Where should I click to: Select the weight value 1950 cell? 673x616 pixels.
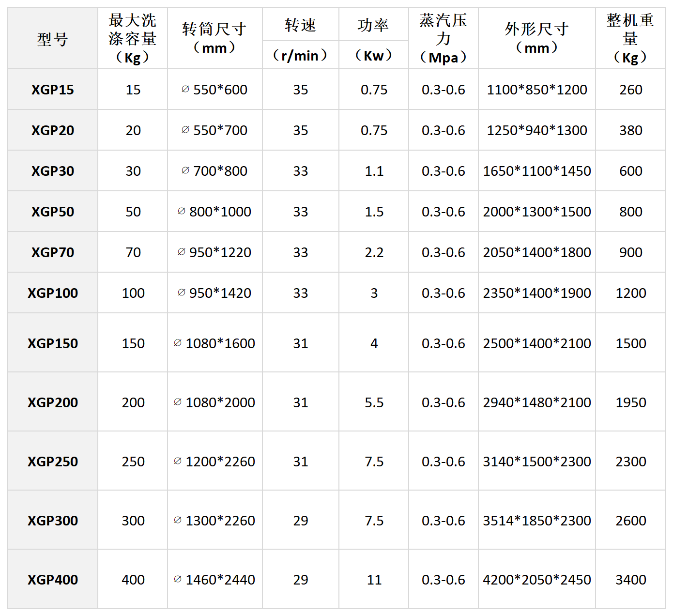pos(630,402)
